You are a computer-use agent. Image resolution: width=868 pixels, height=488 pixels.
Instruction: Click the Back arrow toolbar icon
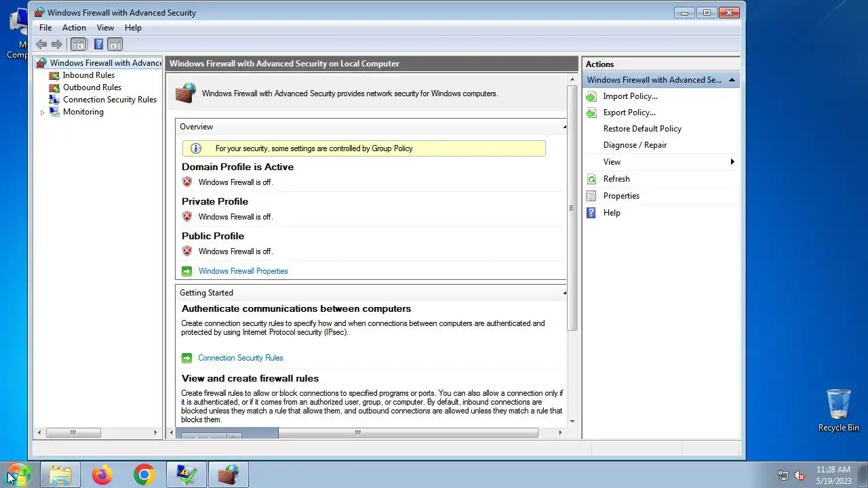tap(41, 45)
